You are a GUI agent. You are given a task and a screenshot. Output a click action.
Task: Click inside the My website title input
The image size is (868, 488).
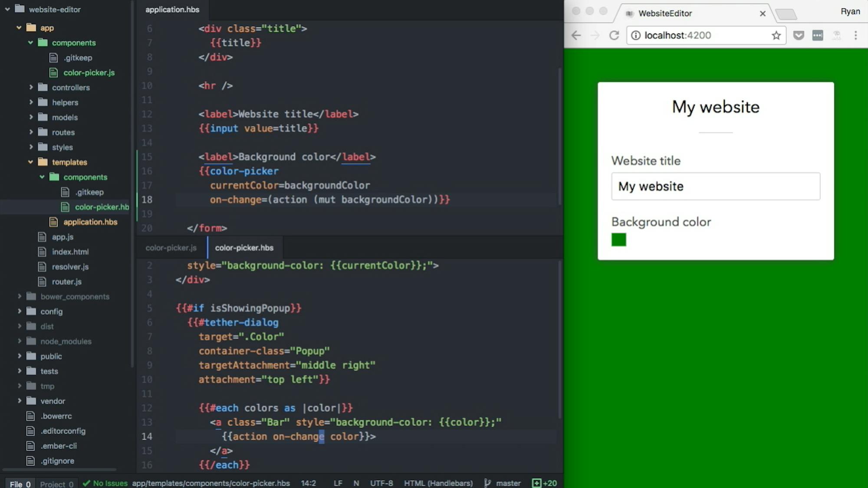pos(715,186)
